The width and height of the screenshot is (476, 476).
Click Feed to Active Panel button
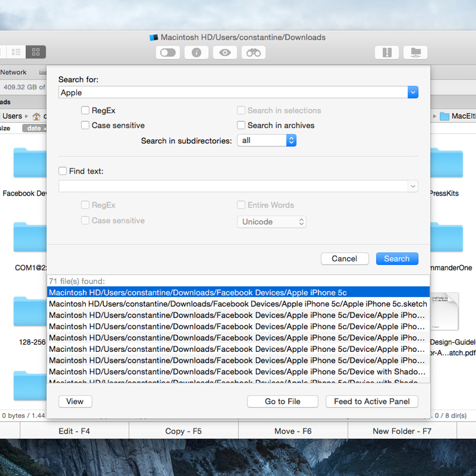point(372,401)
